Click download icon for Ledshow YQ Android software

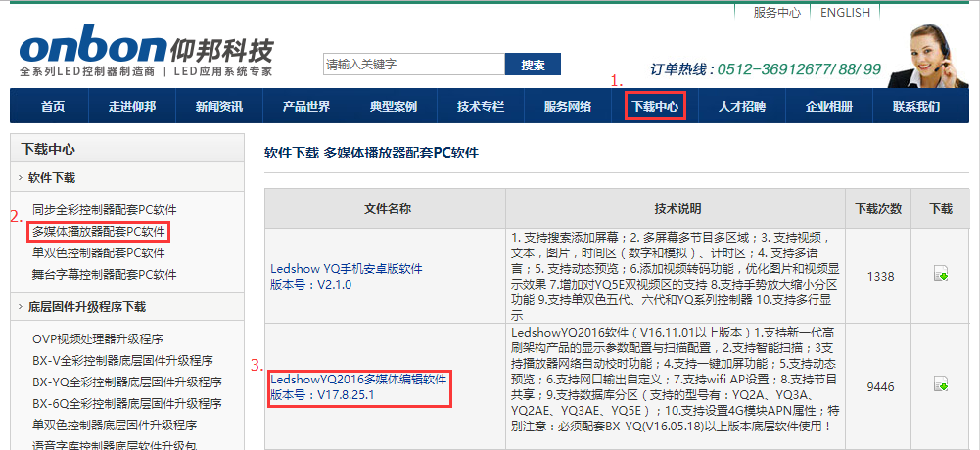pyautogui.click(x=941, y=275)
